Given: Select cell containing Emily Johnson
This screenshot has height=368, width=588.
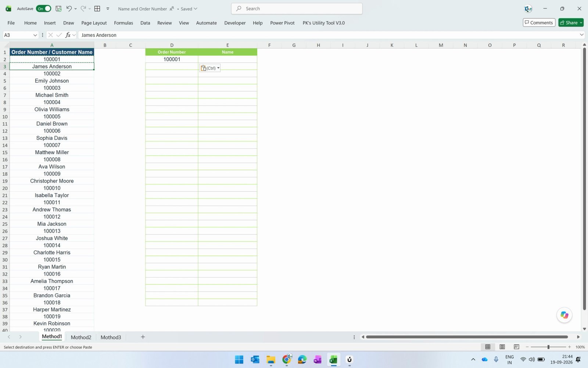Looking at the screenshot, I should (x=52, y=81).
